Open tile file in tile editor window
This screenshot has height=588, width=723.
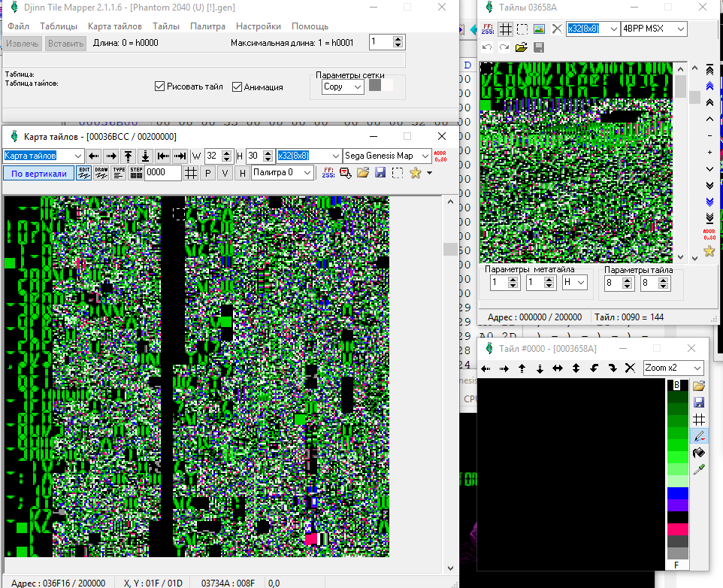tap(699, 386)
